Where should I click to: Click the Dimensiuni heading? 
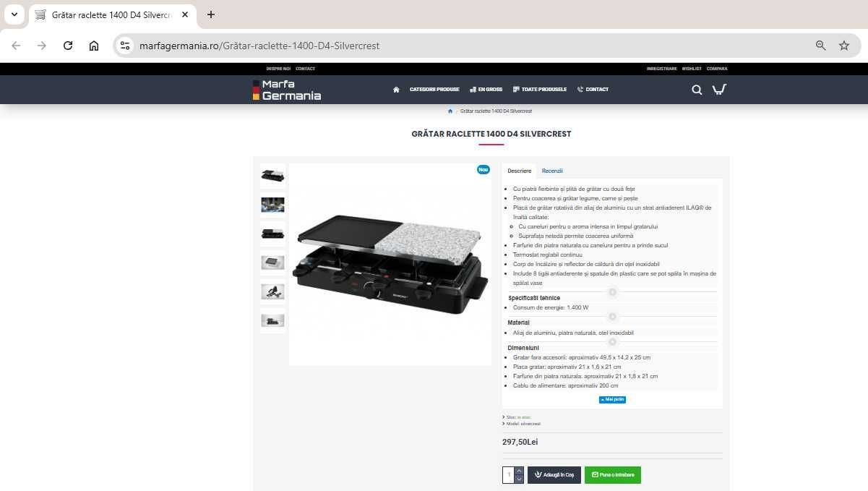coord(523,348)
